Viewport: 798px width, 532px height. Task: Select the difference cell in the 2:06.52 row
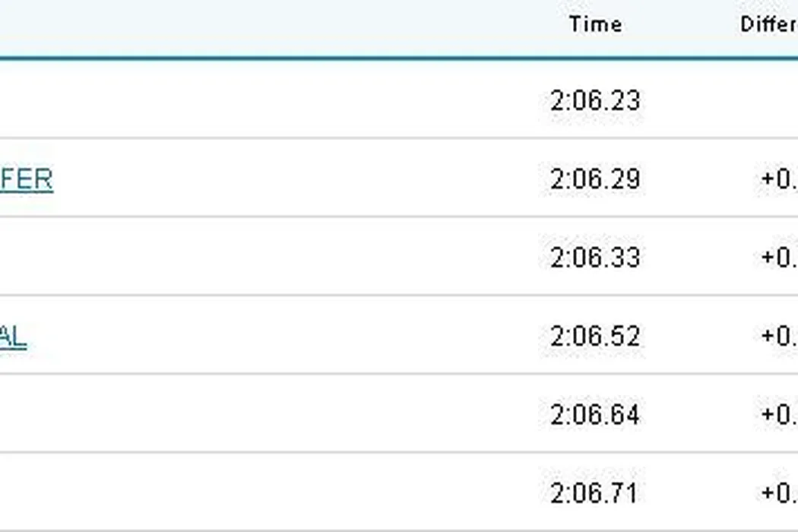pyautogui.click(x=778, y=337)
